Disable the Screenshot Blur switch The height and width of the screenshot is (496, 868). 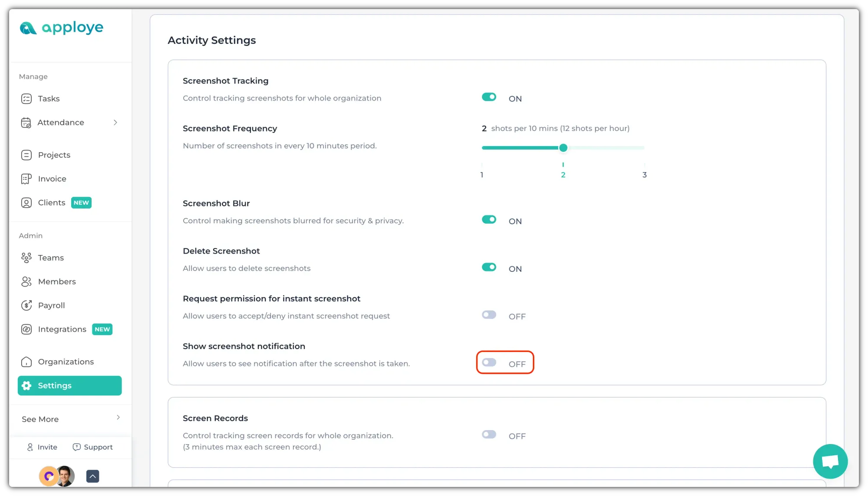(489, 220)
